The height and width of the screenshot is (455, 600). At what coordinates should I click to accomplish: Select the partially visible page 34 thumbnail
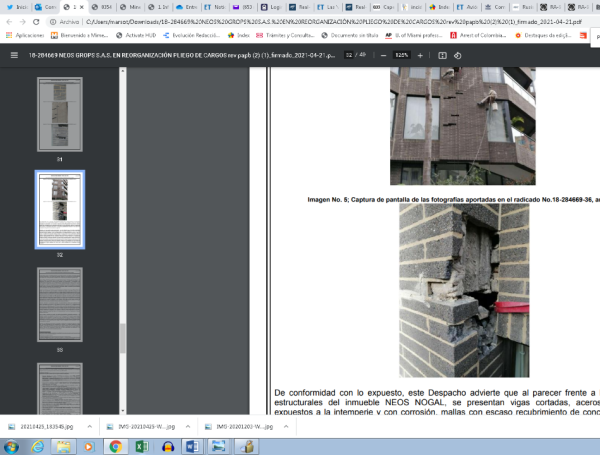[60, 388]
